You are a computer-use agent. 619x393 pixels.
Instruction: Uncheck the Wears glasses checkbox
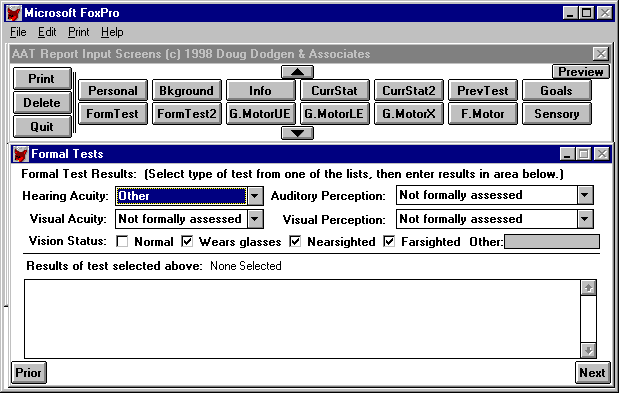point(187,241)
